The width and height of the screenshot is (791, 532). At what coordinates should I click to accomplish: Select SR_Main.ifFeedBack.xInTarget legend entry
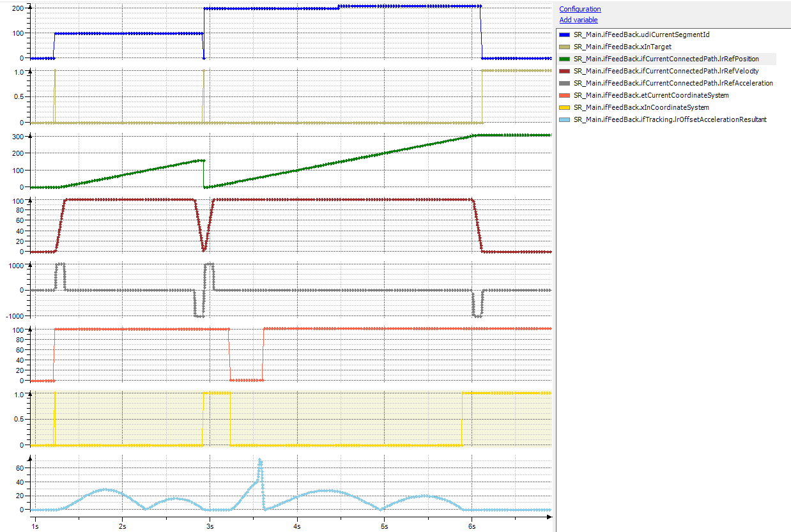pos(622,47)
